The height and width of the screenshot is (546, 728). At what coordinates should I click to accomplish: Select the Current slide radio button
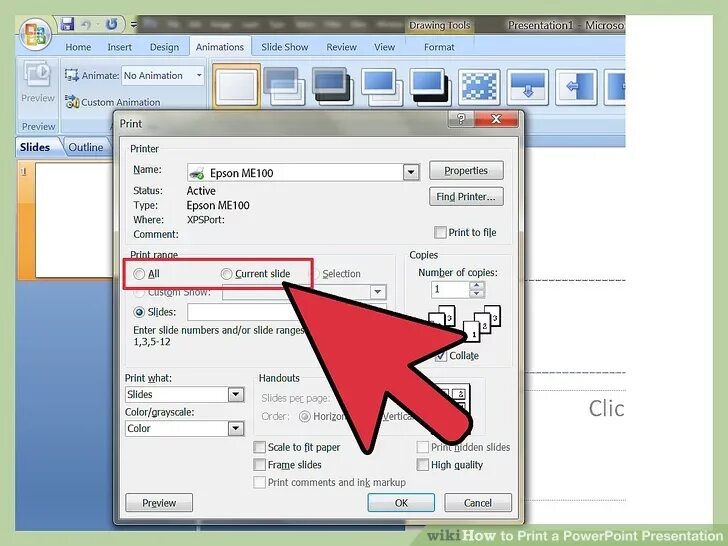(226, 274)
